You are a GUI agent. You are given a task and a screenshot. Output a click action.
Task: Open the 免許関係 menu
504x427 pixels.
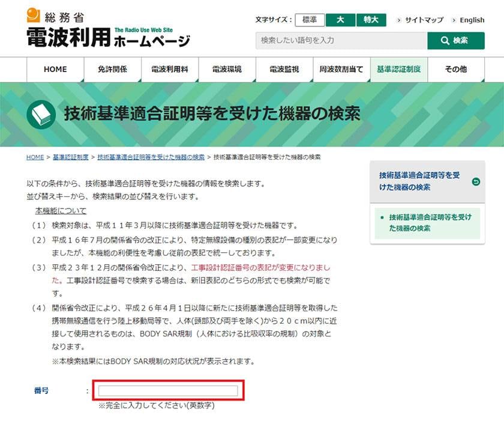coord(112,70)
